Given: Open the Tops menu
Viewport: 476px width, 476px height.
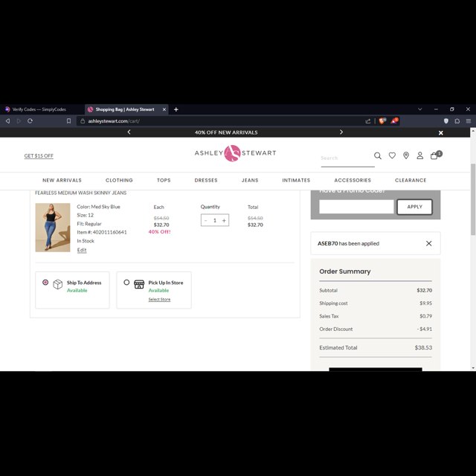Looking at the screenshot, I should tap(164, 180).
